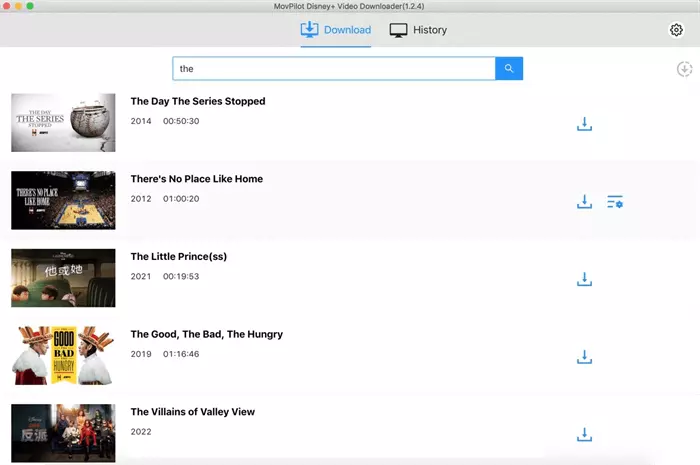Download The Villains of Valley View

click(585, 434)
